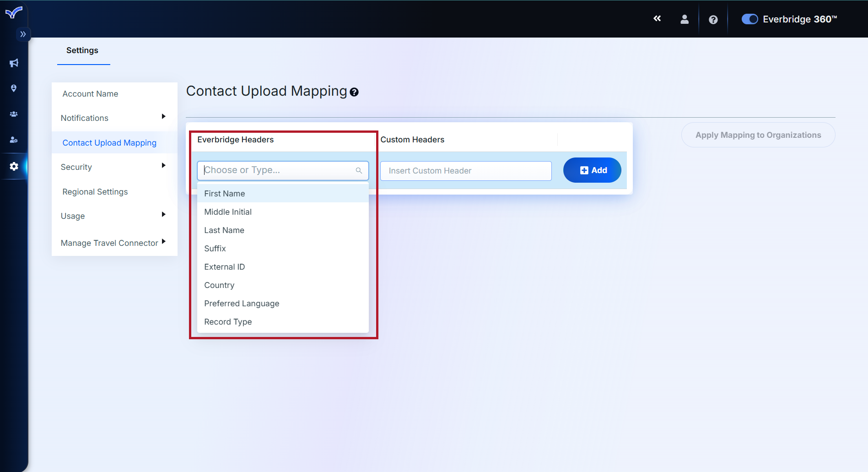Open the user profile icon
This screenshot has height=472, width=868.
[685, 19]
